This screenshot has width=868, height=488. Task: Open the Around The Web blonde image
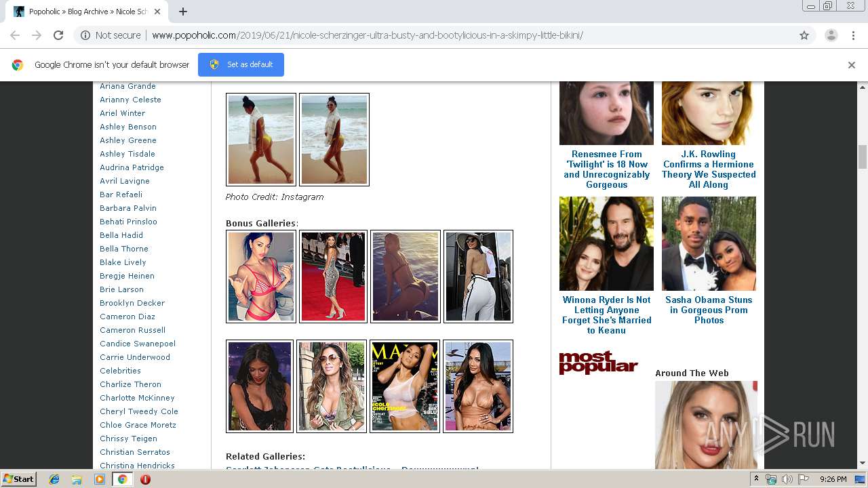pyautogui.click(x=706, y=425)
